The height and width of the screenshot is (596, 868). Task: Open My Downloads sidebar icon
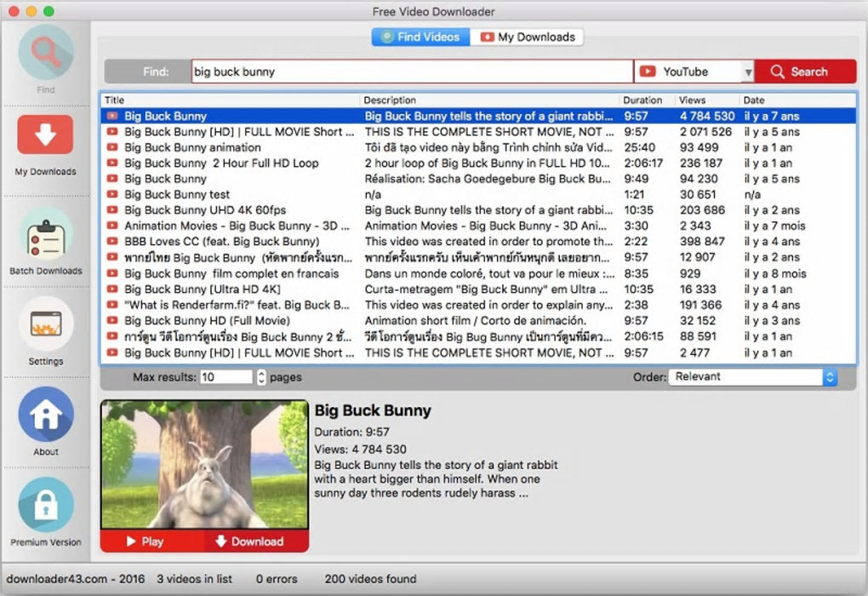[45, 135]
